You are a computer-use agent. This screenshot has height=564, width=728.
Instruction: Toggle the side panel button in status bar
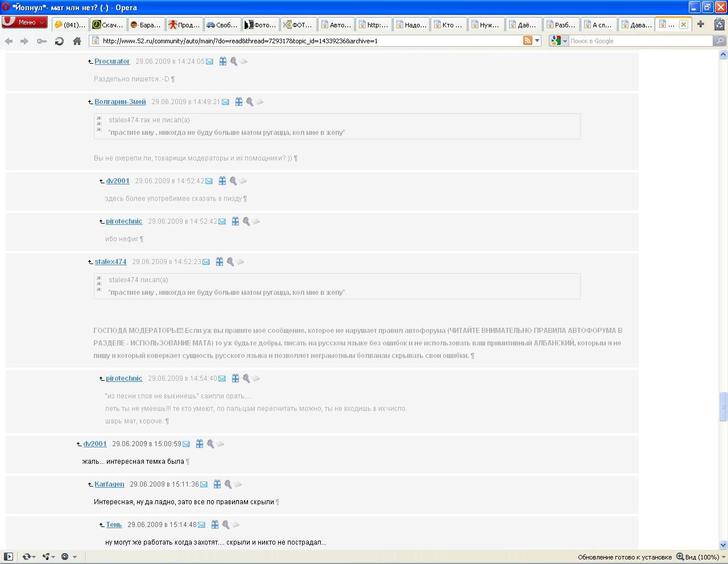pyautogui.click(x=9, y=557)
